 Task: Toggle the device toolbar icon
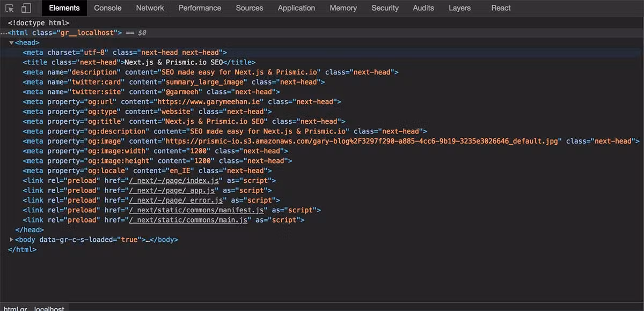(26, 8)
